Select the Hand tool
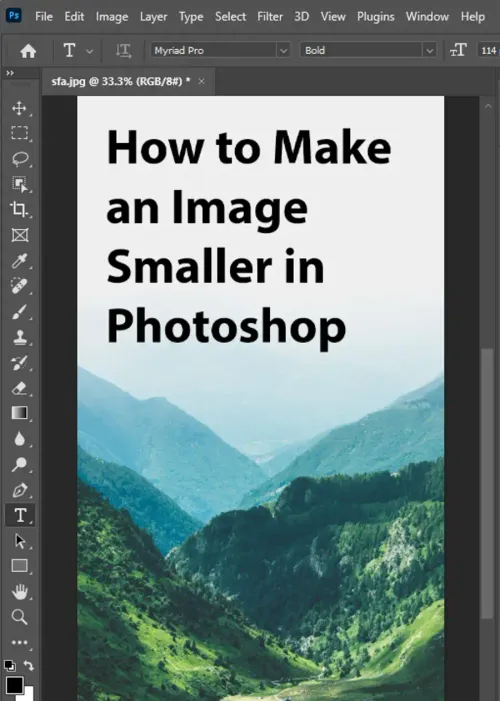Viewport: 500px width, 701px height. 19,592
